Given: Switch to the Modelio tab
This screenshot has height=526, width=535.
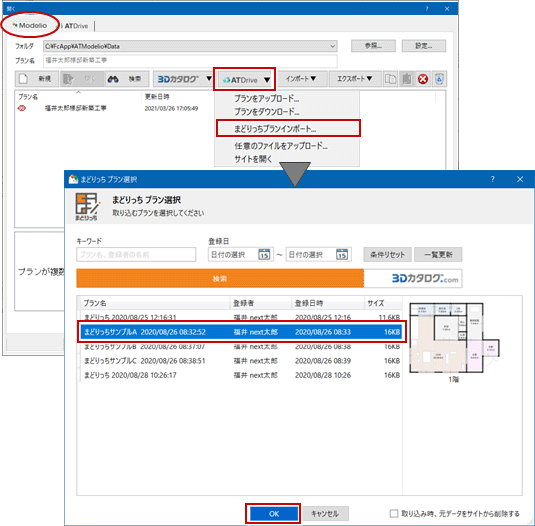Looking at the screenshot, I should coord(30,25).
